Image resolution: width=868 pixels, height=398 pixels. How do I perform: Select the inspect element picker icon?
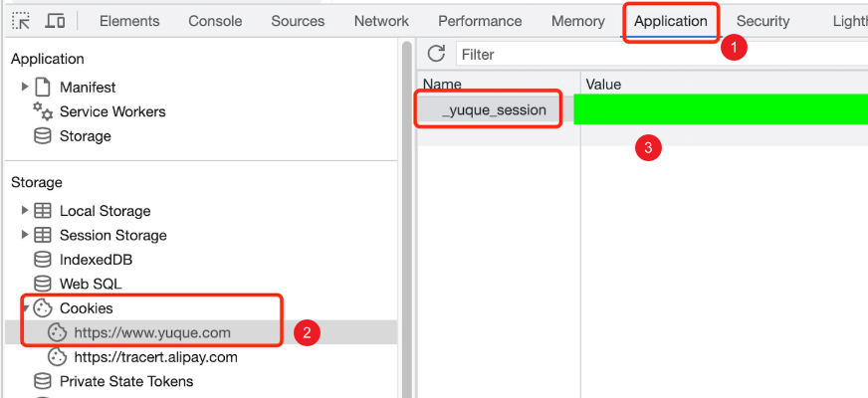point(22,21)
